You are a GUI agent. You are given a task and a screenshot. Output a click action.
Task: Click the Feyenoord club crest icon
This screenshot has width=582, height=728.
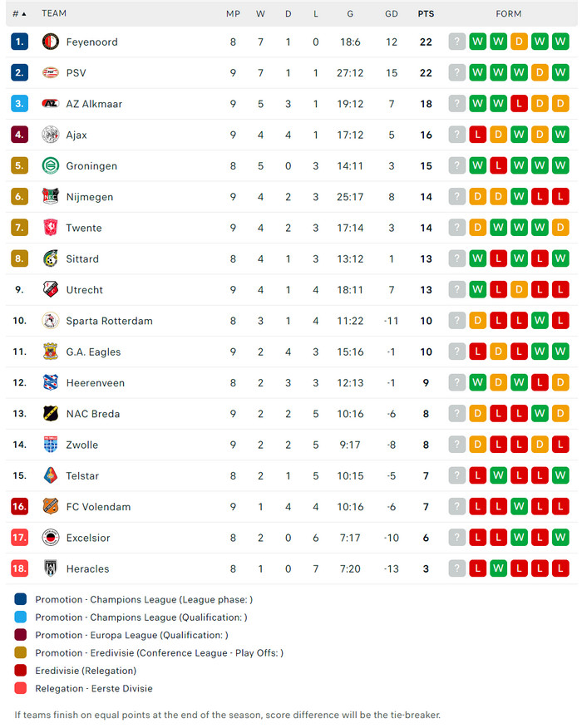click(x=51, y=42)
